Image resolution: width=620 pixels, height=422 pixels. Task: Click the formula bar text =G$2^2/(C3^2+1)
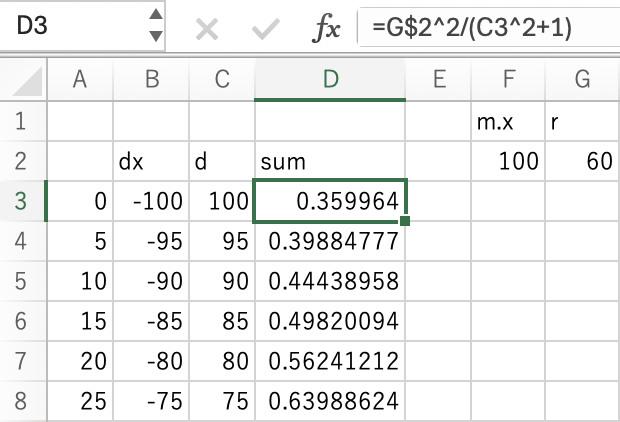click(472, 28)
